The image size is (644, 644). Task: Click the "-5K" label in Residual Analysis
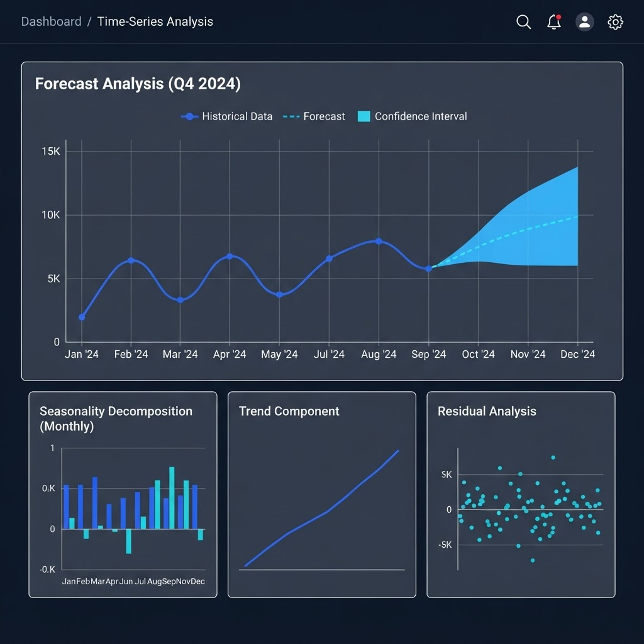pos(445,545)
